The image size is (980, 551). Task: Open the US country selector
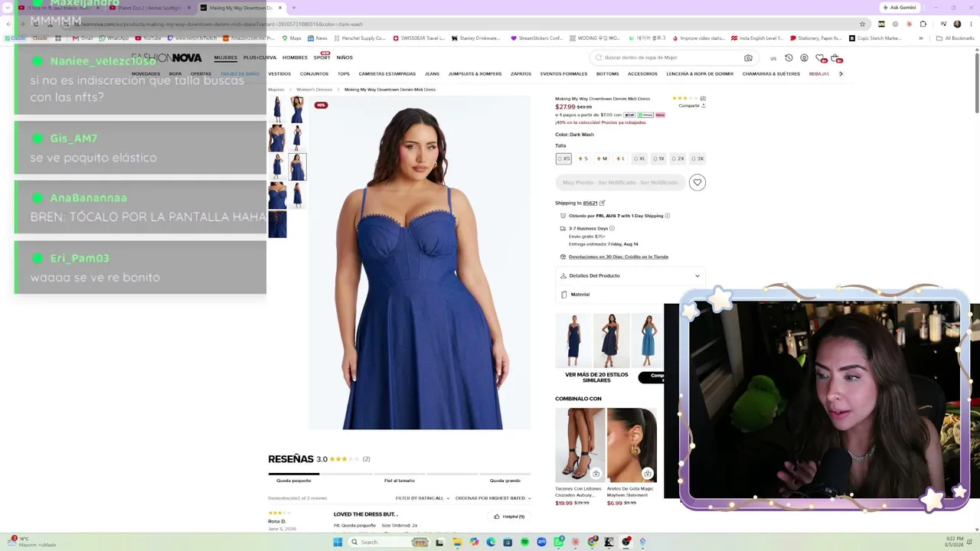click(x=773, y=58)
